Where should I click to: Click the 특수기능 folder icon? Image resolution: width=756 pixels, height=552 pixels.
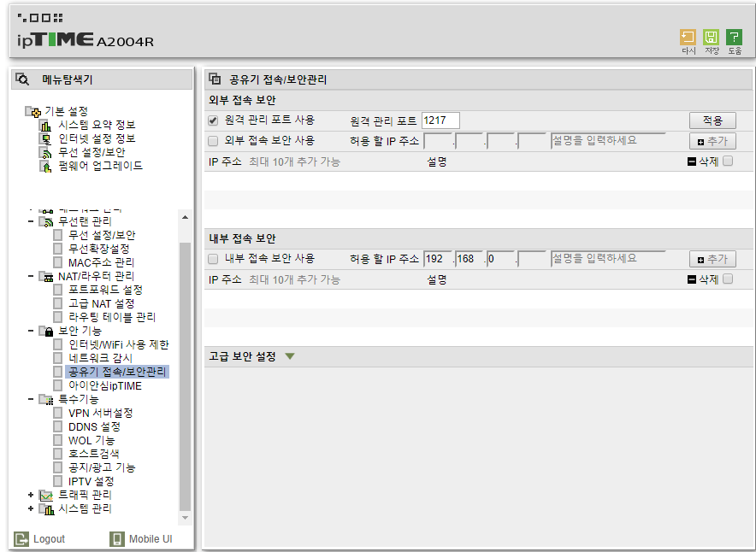pyautogui.click(x=46, y=400)
